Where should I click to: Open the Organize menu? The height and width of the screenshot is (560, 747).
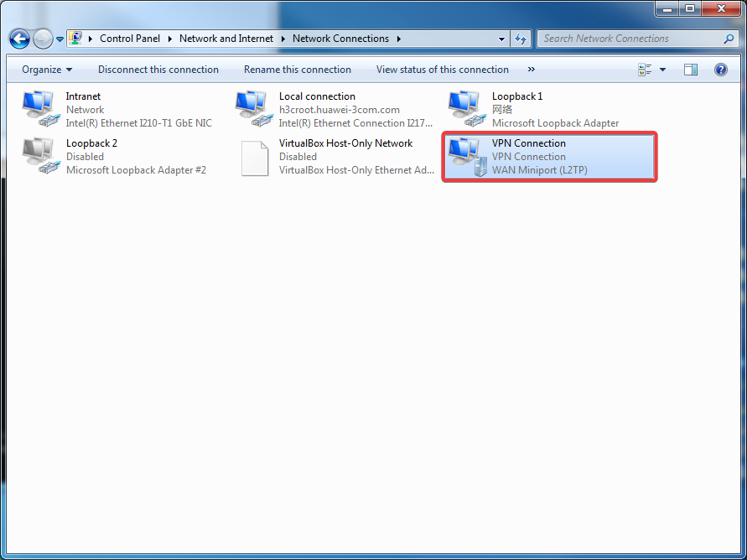(47, 70)
